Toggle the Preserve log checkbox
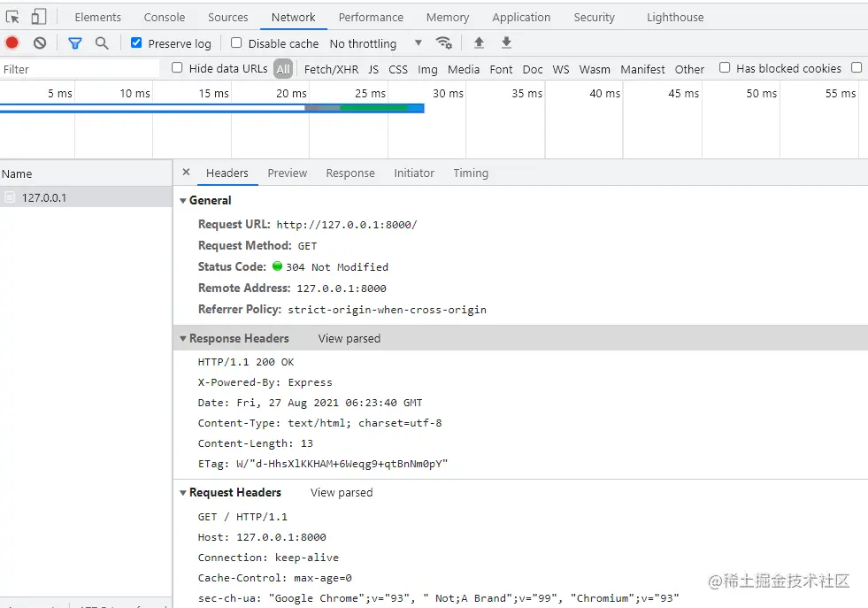 (x=136, y=42)
